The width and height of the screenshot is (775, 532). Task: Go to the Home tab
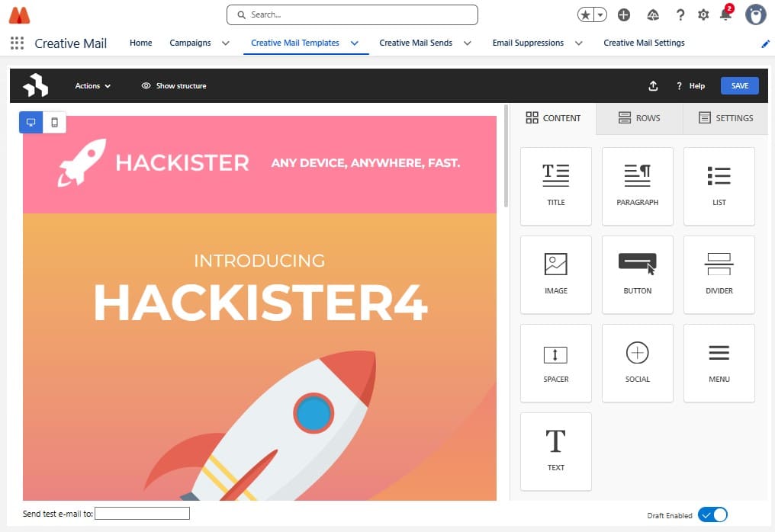click(x=141, y=43)
